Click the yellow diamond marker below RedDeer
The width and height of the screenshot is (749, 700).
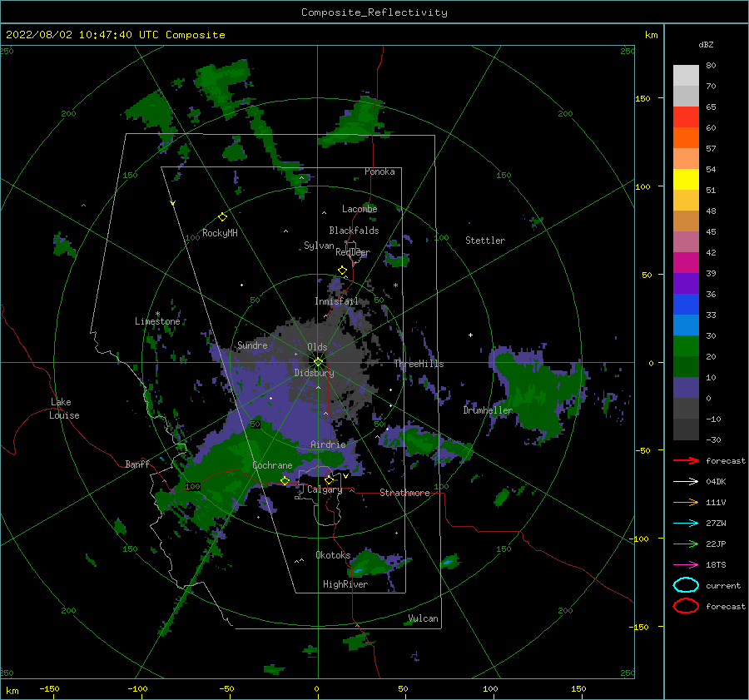[x=343, y=271]
